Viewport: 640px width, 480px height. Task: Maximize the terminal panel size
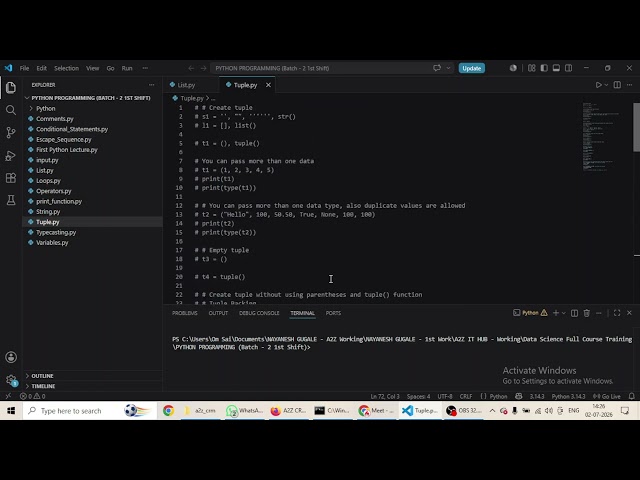point(617,313)
